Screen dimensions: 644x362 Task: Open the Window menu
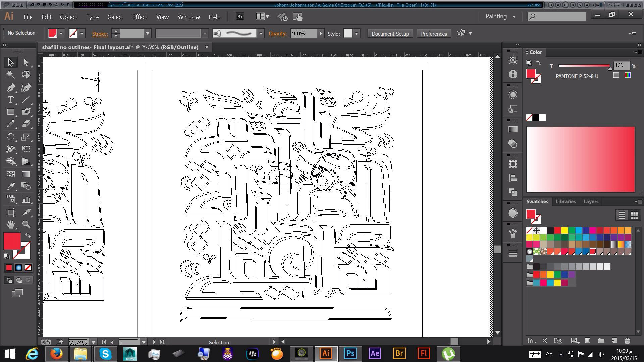click(189, 17)
